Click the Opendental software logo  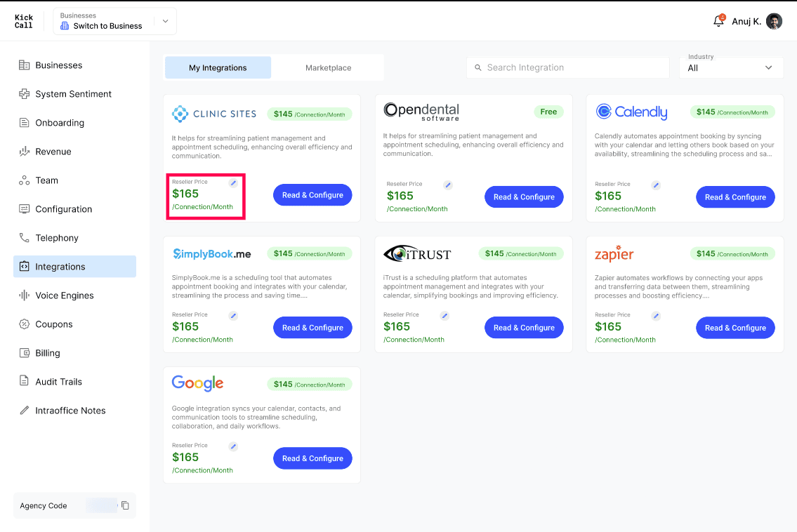click(421, 112)
